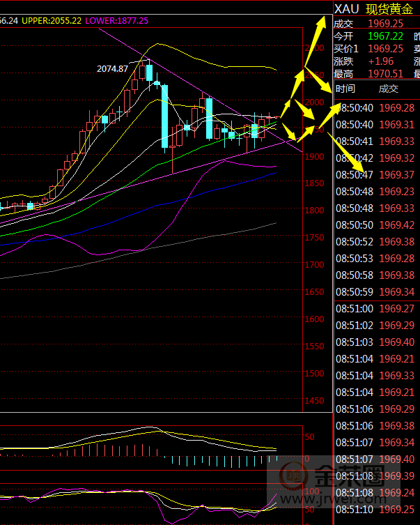Screen dimensions: 420x525
Task: Click the 现货黄金 instrument name
Action: click(x=389, y=8)
